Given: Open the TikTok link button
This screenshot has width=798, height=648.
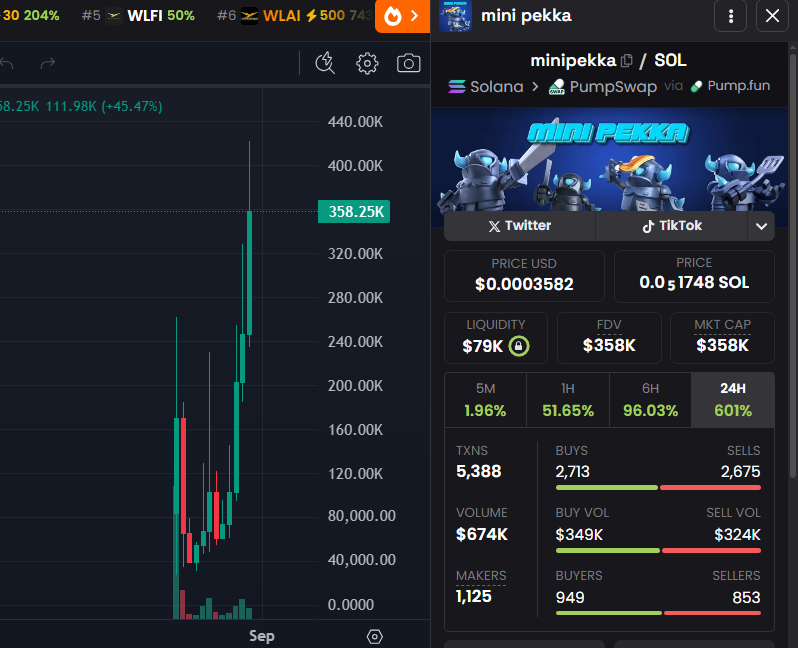Looking at the screenshot, I should 671,226.
